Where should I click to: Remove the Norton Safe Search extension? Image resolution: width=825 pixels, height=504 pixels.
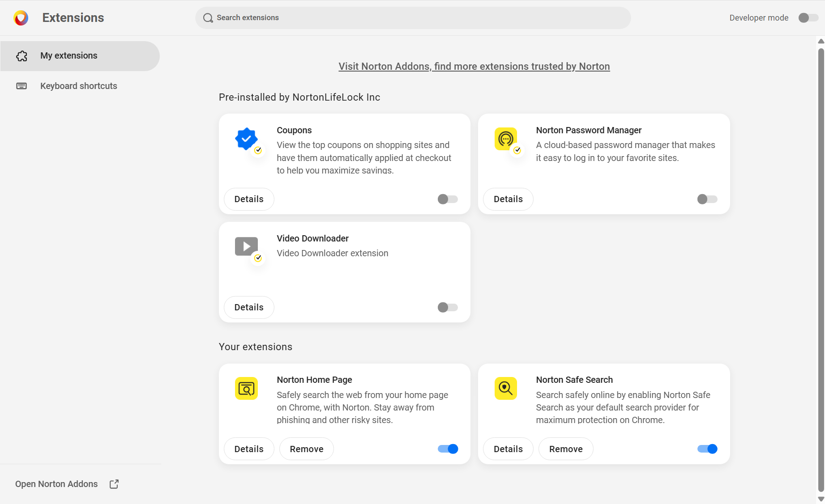click(x=566, y=449)
